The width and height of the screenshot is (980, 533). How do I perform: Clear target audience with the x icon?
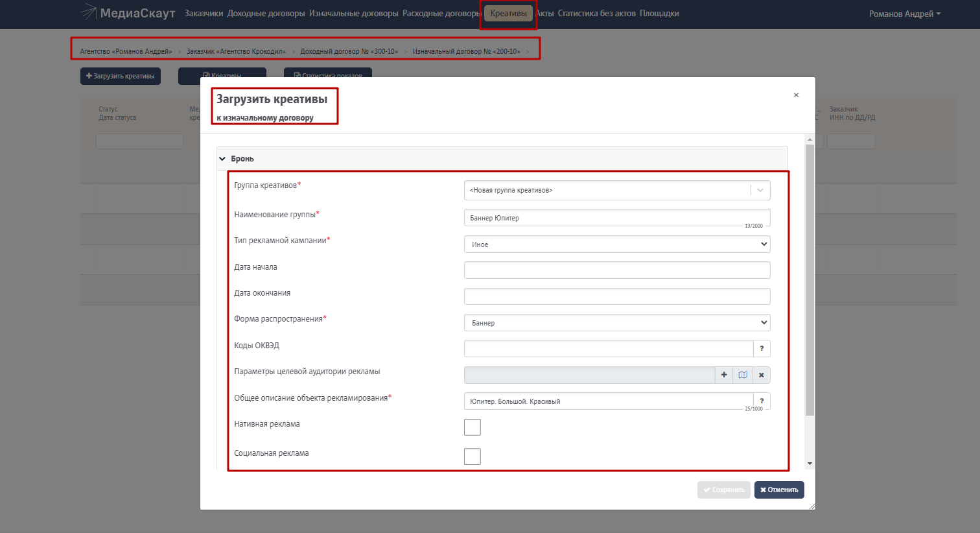[762, 375]
